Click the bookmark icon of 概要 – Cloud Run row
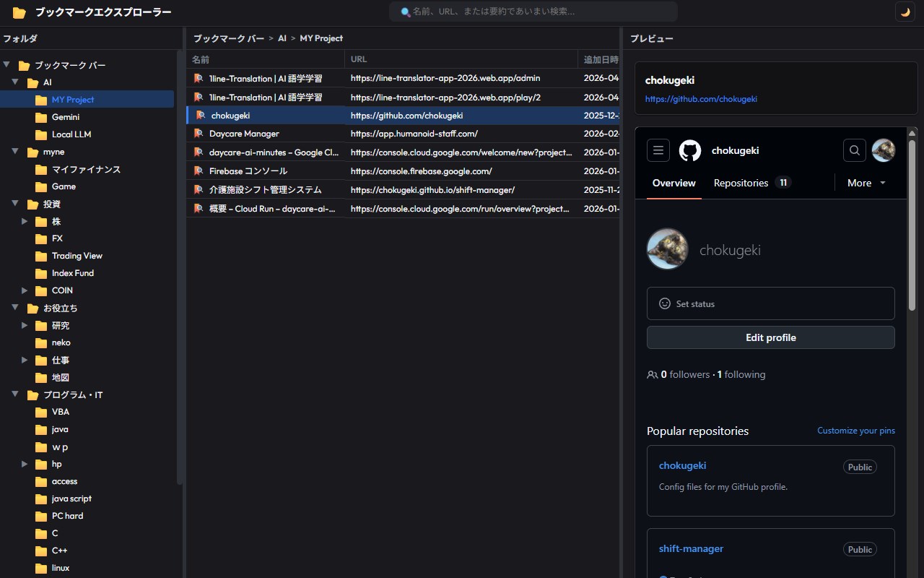The width and height of the screenshot is (924, 578). 198,209
